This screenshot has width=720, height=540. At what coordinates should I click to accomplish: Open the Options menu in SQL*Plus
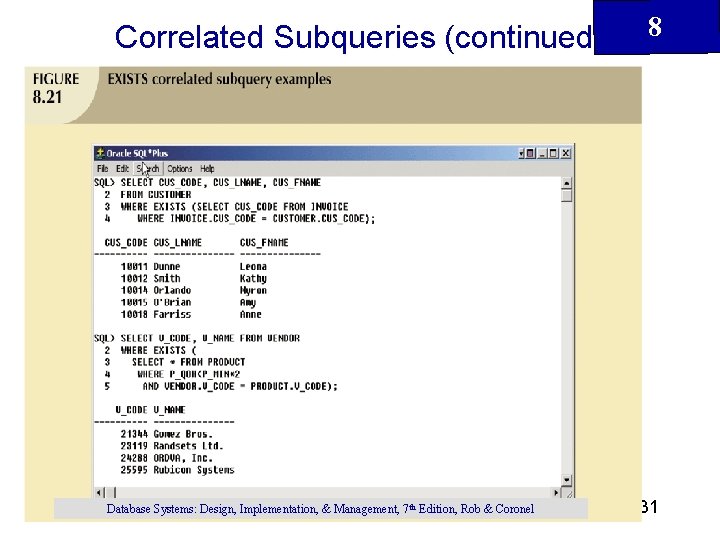[x=180, y=169]
